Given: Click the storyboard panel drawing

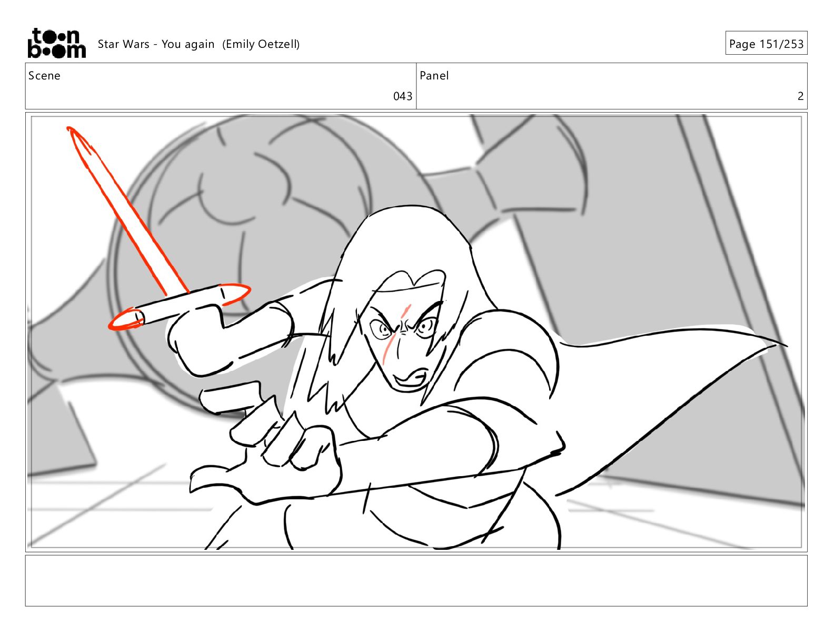Looking at the screenshot, I should coord(416,333).
